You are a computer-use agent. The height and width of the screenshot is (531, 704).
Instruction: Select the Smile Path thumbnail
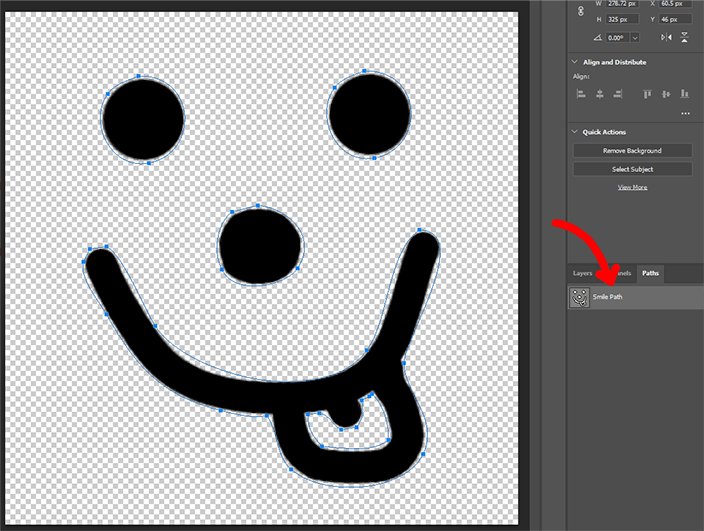(x=579, y=297)
